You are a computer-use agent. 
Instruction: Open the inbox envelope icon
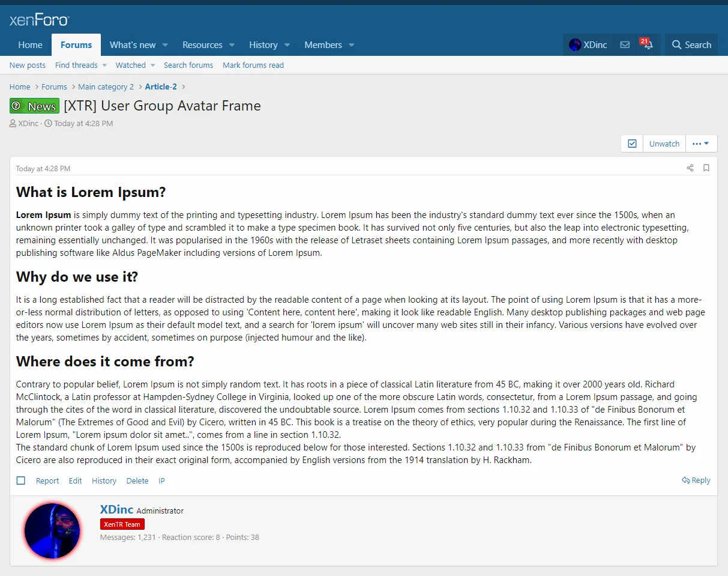click(x=625, y=45)
